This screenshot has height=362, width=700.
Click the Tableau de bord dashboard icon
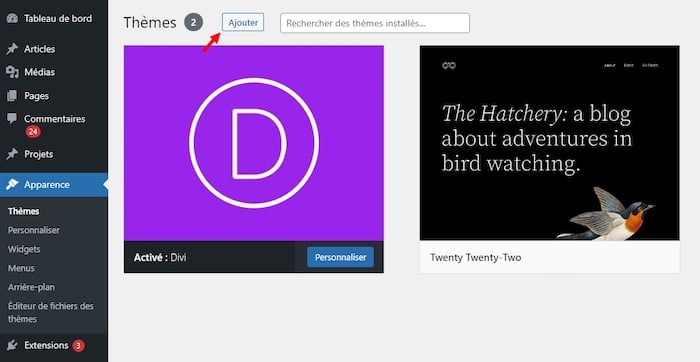(x=12, y=18)
